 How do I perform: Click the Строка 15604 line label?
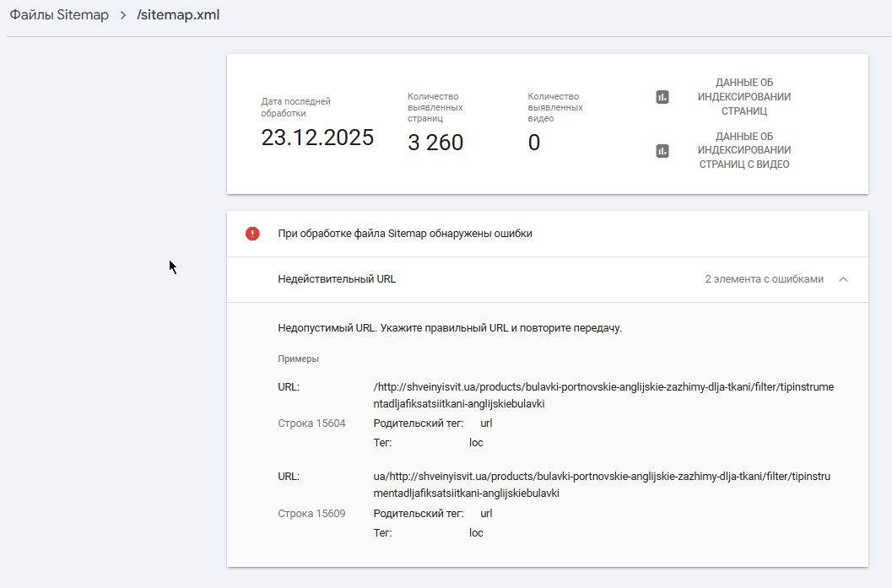click(x=311, y=423)
